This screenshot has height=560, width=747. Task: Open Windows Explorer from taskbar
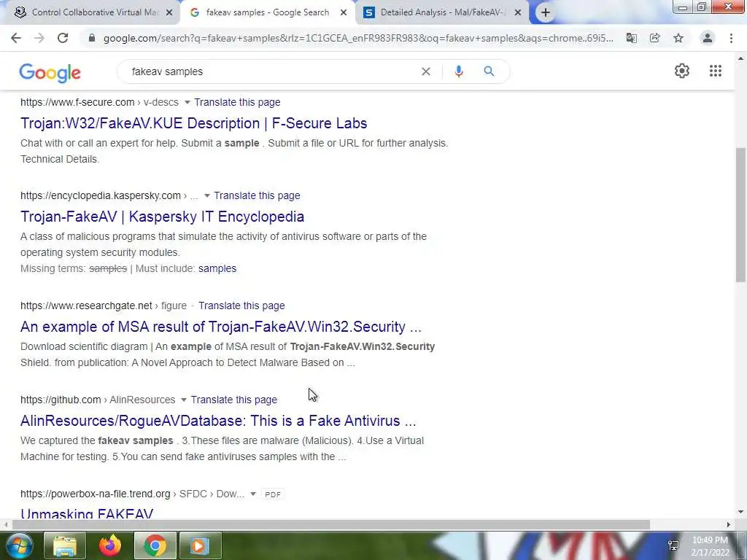click(65, 545)
